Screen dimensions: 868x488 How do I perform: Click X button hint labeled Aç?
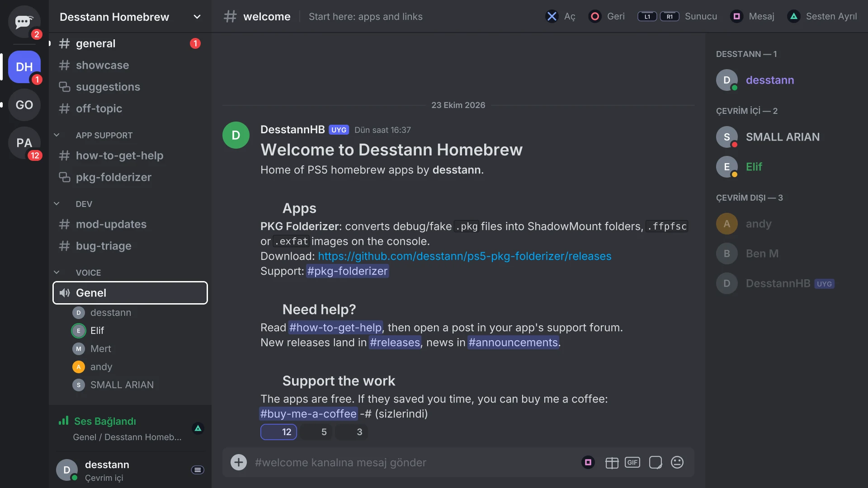coord(561,17)
